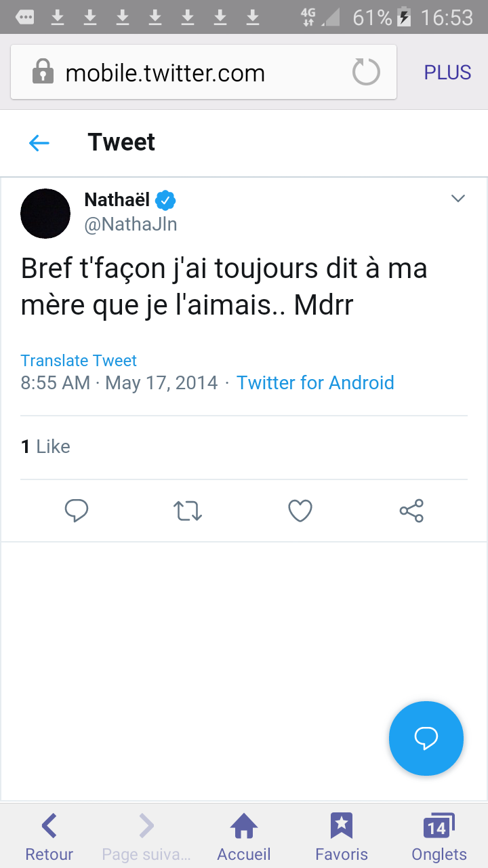Screen dimensions: 488x868
Task: Tap the mobile.twitter.com address field
Action: [x=165, y=73]
